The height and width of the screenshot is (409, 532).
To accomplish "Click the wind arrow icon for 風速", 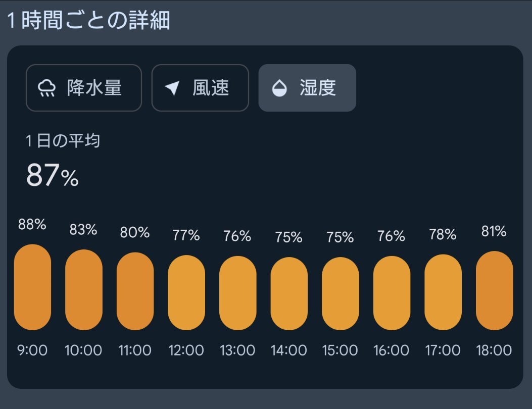I will tap(172, 88).
